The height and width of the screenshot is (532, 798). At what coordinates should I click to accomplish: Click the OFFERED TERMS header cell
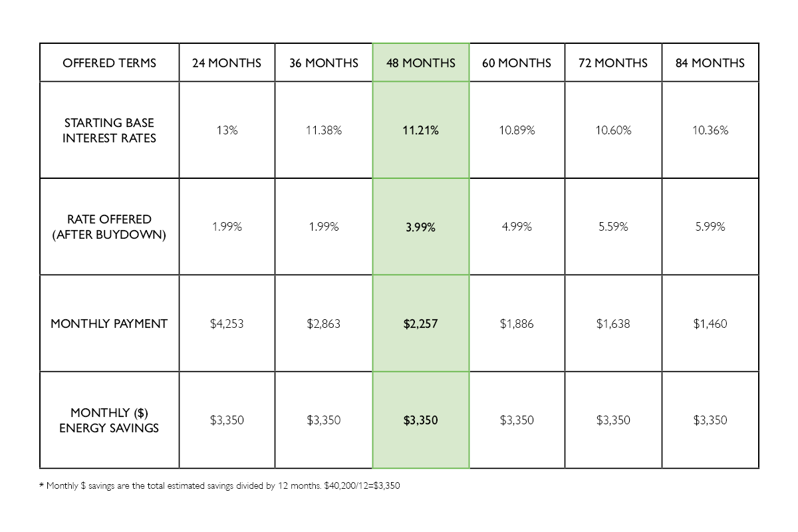(110, 63)
